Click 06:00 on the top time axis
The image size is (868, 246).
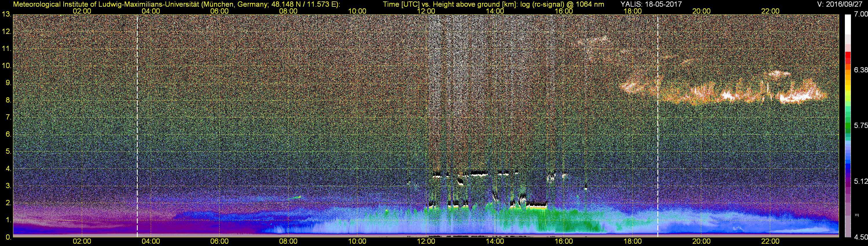pos(219,11)
